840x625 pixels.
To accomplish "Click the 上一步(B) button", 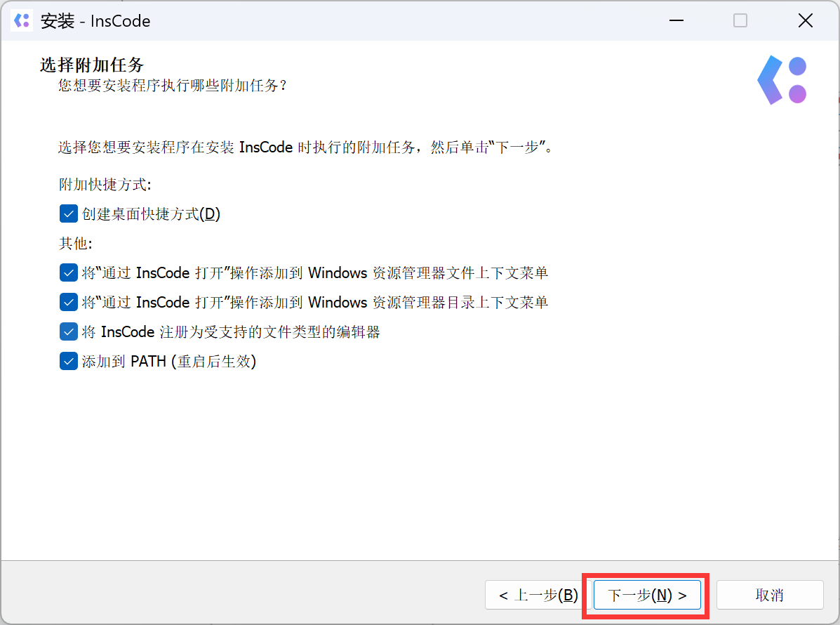I will [536, 595].
